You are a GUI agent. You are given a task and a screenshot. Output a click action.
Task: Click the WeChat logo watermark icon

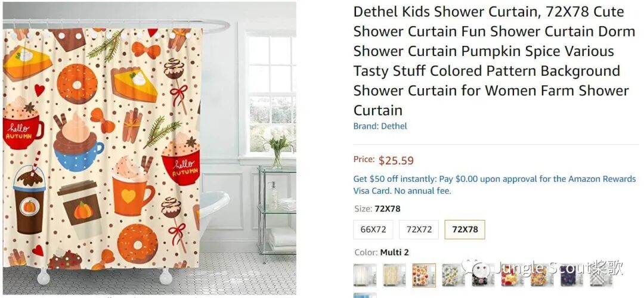(x=476, y=268)
